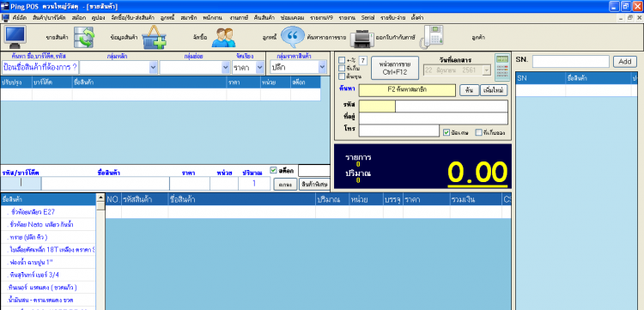Click the green database refresh arrows icon
Viewport: 644px width, 310px height.
[x=84, y=38]
